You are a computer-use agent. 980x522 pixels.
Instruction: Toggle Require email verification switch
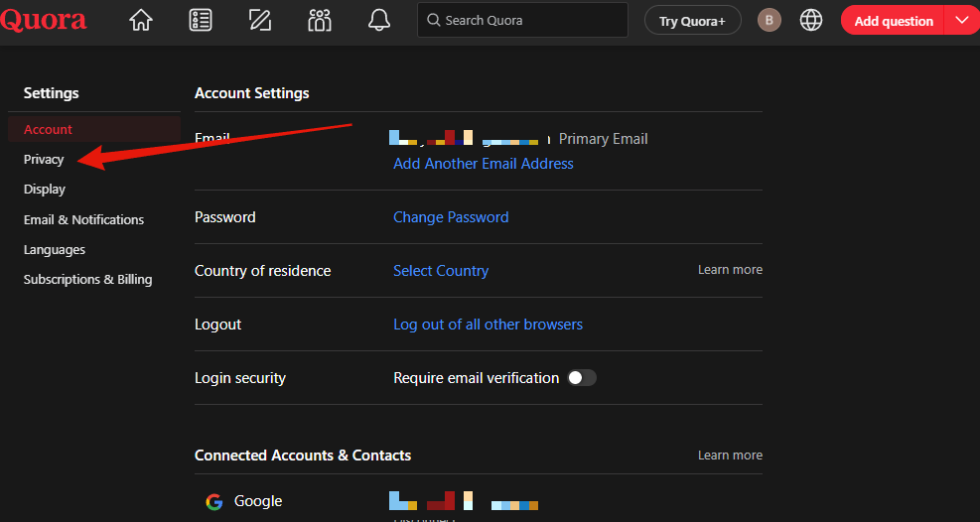click(581, 378)
